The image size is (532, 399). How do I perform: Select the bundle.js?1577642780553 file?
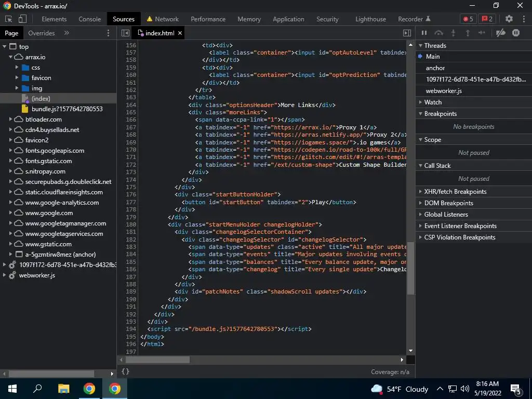(67, 109)
